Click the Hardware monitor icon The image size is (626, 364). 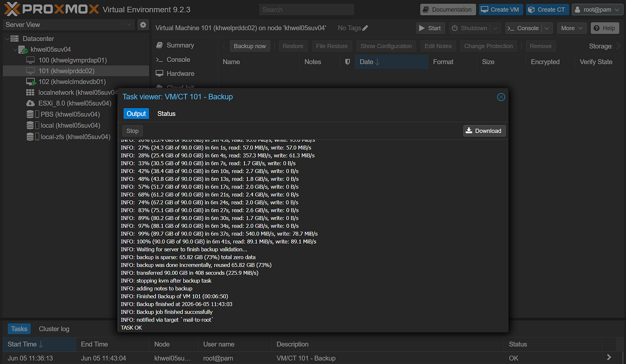point(159,73)
